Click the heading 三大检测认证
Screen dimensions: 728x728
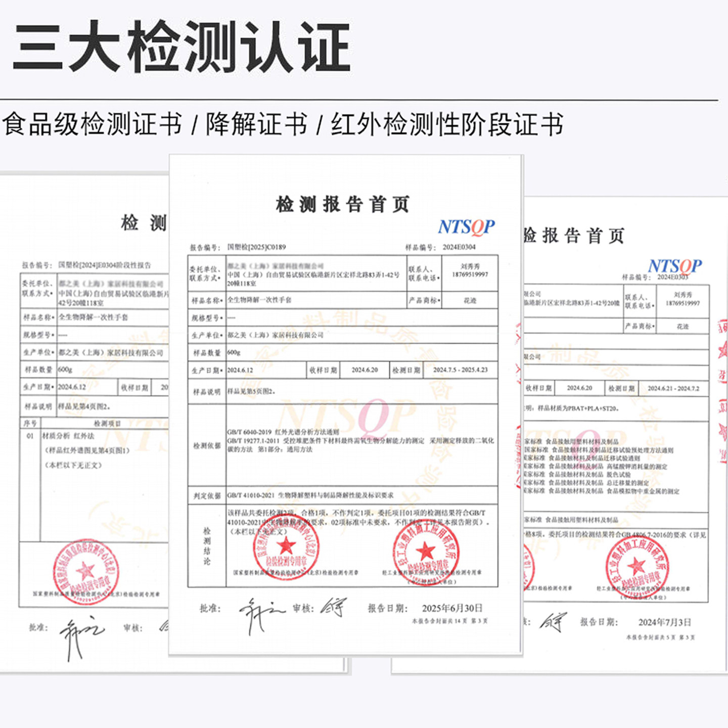tap(182, 48)
